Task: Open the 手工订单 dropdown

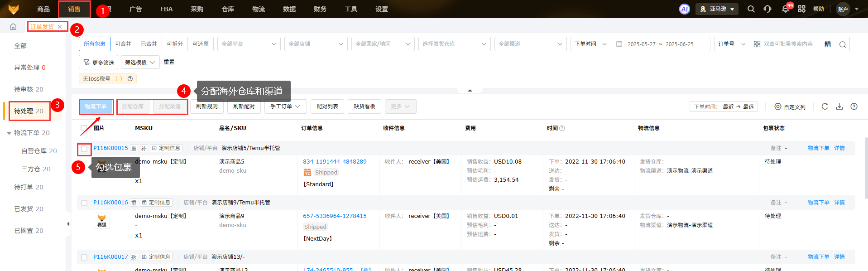Action: 285,106
